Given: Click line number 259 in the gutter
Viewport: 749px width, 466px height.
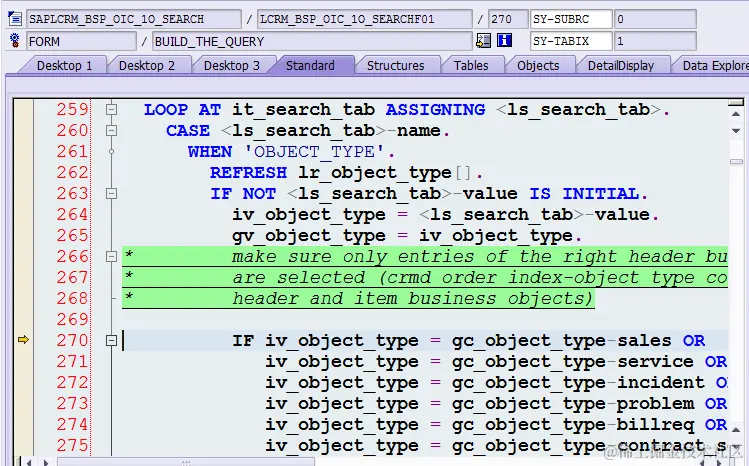Looking at the screenshot, I should 73,109.
